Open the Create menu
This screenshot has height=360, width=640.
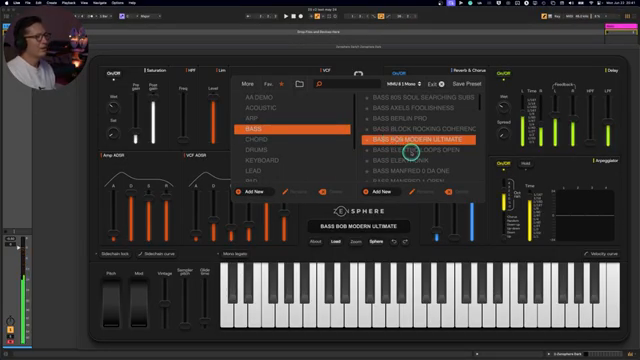pos(52,3)
